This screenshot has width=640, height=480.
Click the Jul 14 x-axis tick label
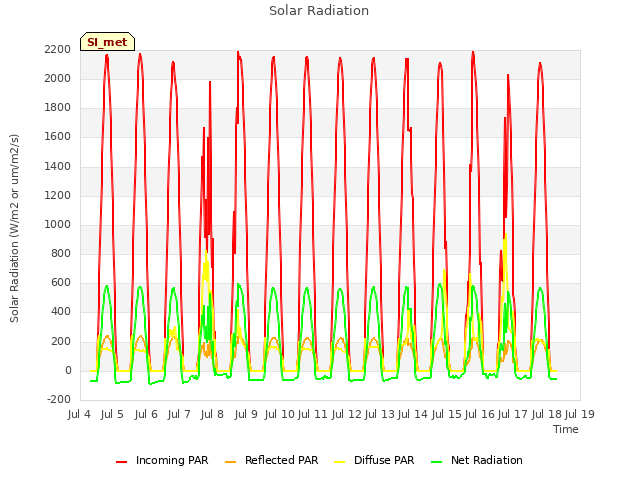tap(413, 415)
